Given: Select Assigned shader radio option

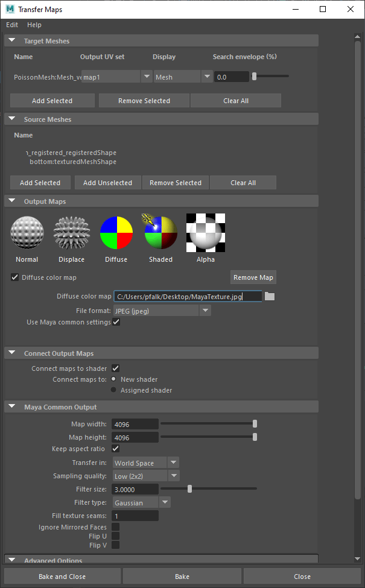Looking at the screenshot, I should coord(113,390).
